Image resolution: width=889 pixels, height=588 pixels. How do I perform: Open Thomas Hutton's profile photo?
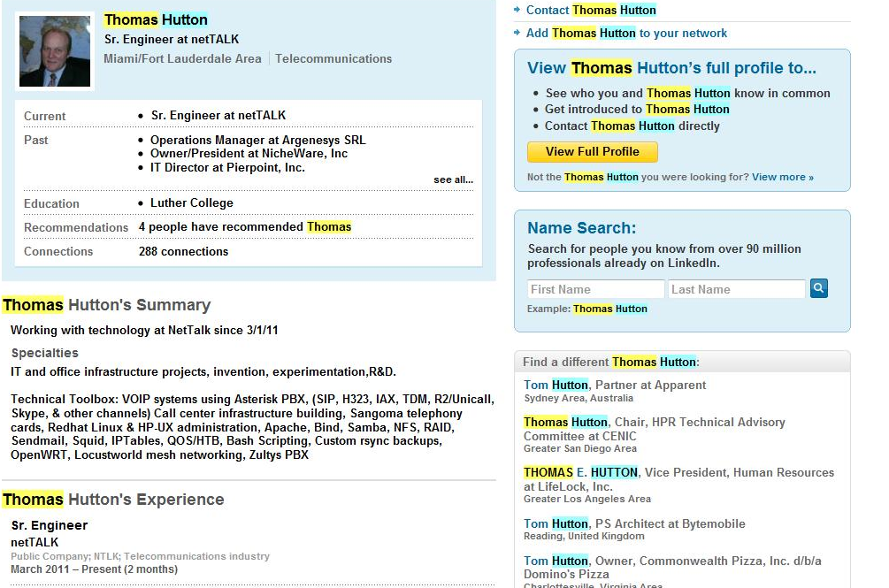pos(55,51)
